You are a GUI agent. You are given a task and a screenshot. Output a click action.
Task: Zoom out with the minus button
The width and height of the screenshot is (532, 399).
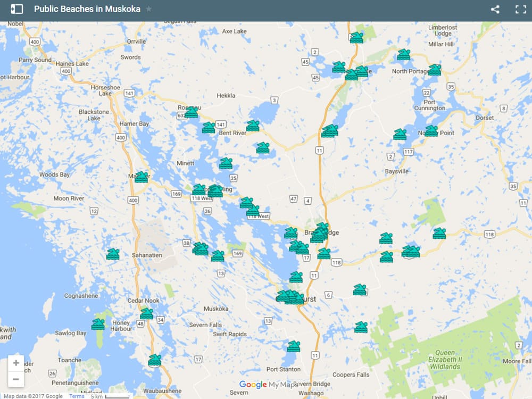pos(16,379)
